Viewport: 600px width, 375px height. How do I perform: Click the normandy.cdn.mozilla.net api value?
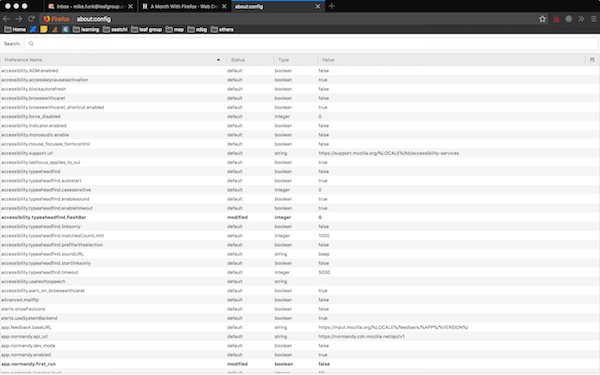361,337
